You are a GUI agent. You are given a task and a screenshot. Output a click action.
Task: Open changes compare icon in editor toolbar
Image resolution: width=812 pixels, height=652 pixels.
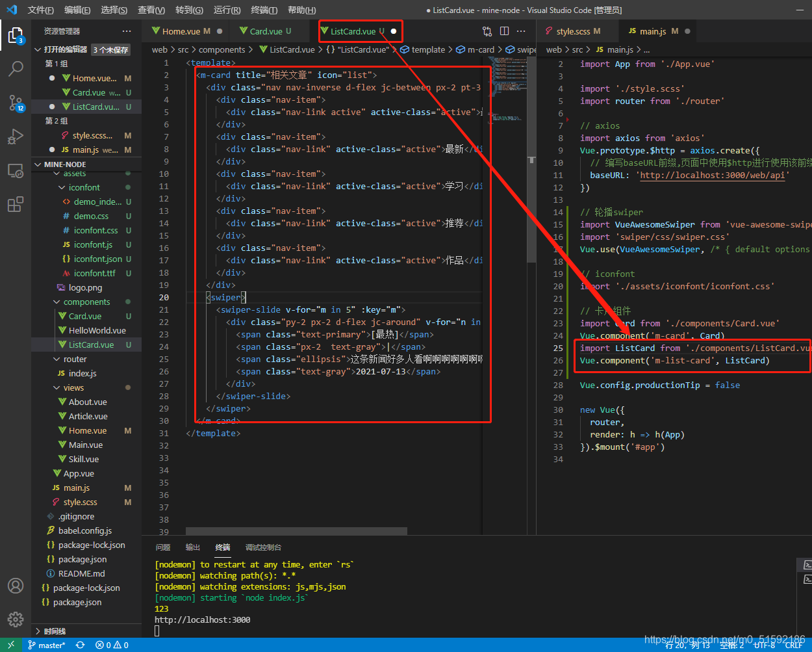coord(487,31)
